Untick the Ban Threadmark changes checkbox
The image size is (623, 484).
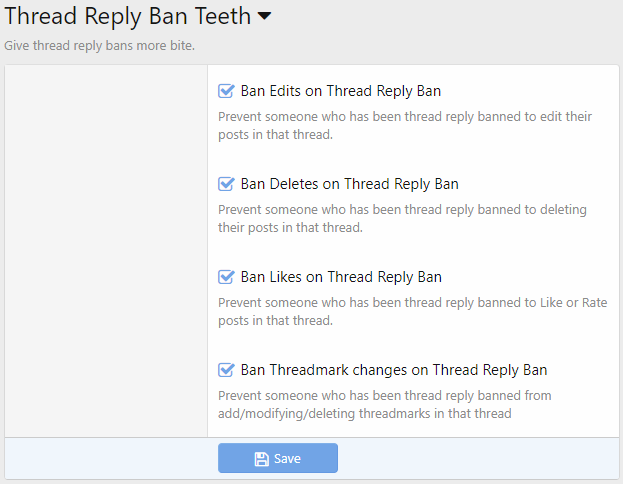[226, 370]
